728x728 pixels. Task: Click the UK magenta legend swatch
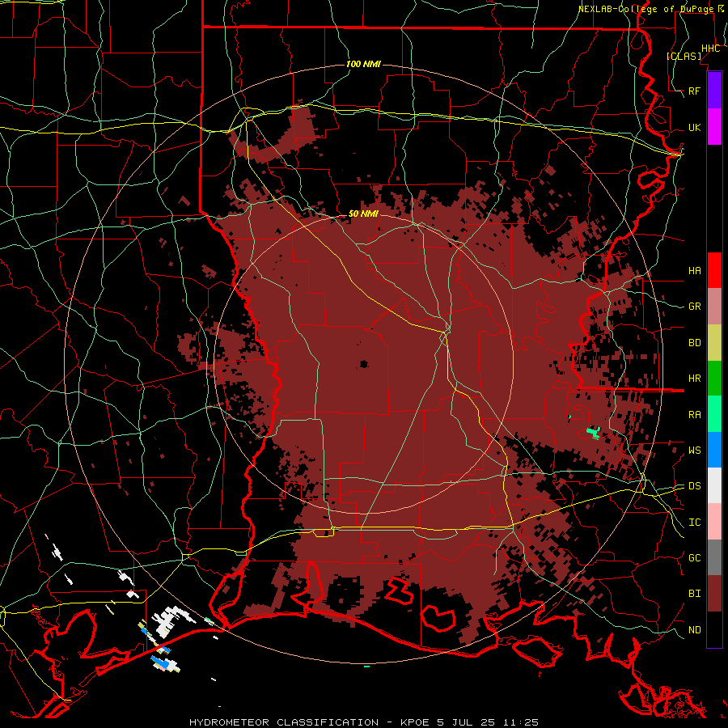click(714, 127)
